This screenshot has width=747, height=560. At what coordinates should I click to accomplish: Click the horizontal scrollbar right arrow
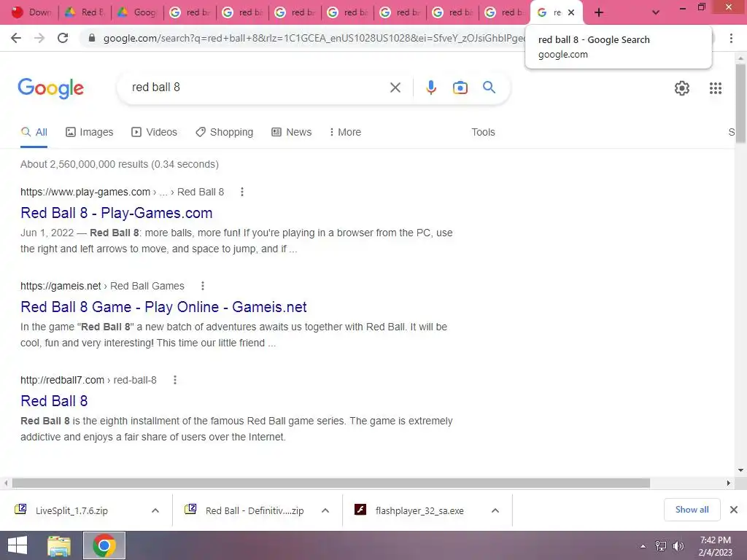729,483
